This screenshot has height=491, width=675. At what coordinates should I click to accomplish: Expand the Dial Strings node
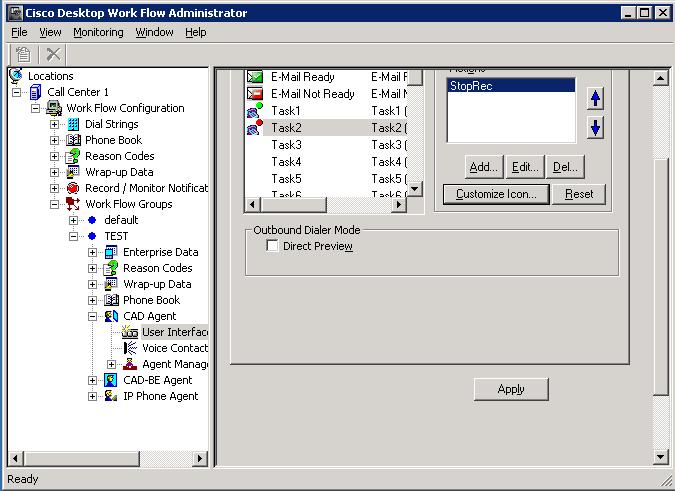(x=54, y=124)
